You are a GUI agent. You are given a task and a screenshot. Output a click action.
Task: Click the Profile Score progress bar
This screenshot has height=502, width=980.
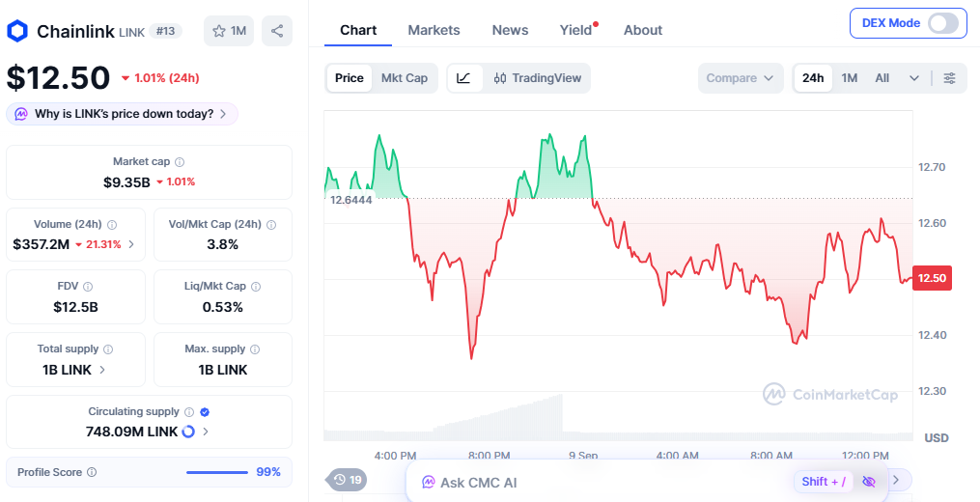(217, 472)
